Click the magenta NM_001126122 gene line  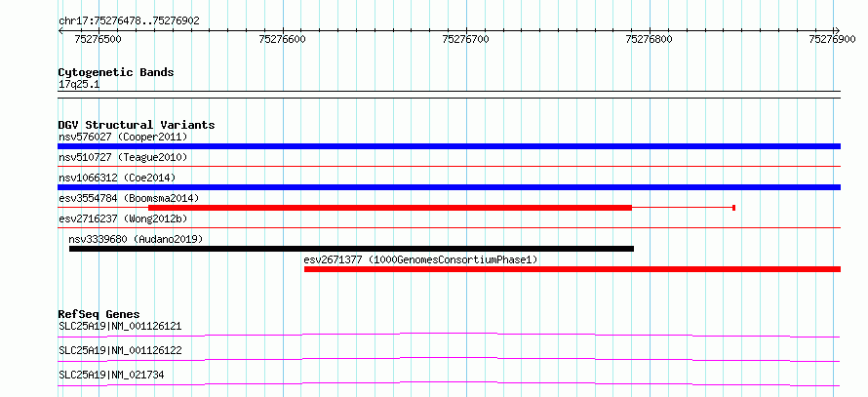[449, 359]
